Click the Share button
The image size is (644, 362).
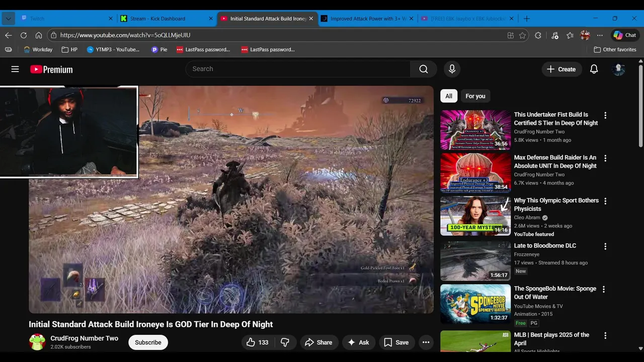(319, 342)
